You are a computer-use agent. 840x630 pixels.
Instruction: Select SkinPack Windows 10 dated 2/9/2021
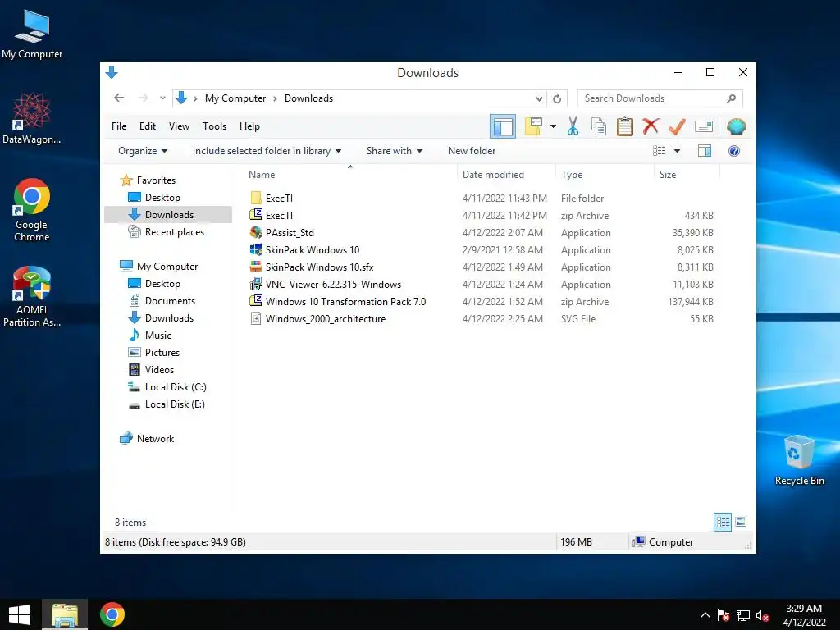[313, 249]
